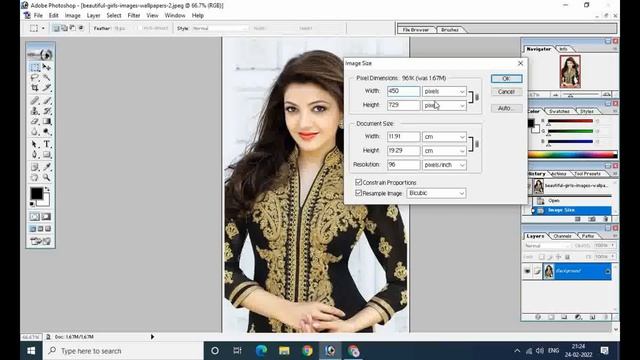This screenshot has width=640, height=360.
Task: Open the File menu
Action: pos(38,16)
